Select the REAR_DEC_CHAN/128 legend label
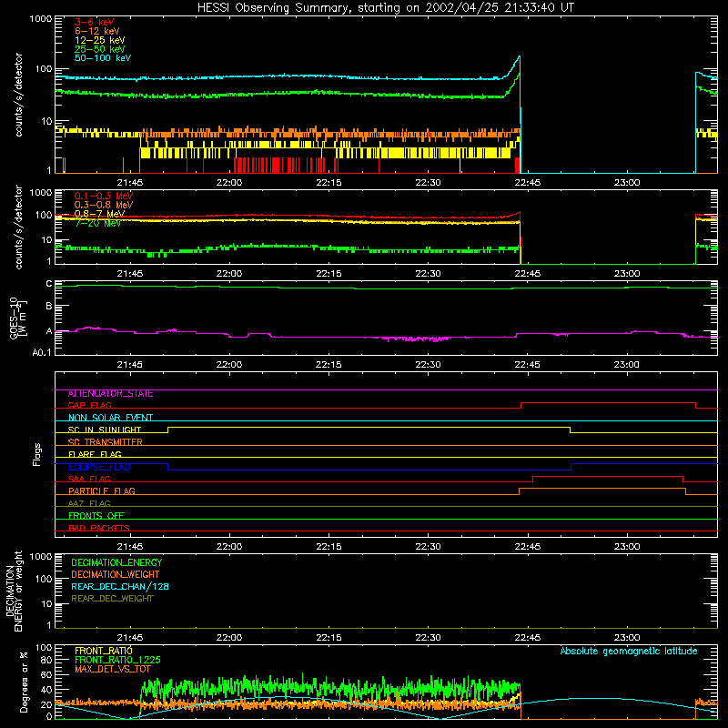Image resolution: width=728 pixels, height=728 pixels. pos(120,586)
